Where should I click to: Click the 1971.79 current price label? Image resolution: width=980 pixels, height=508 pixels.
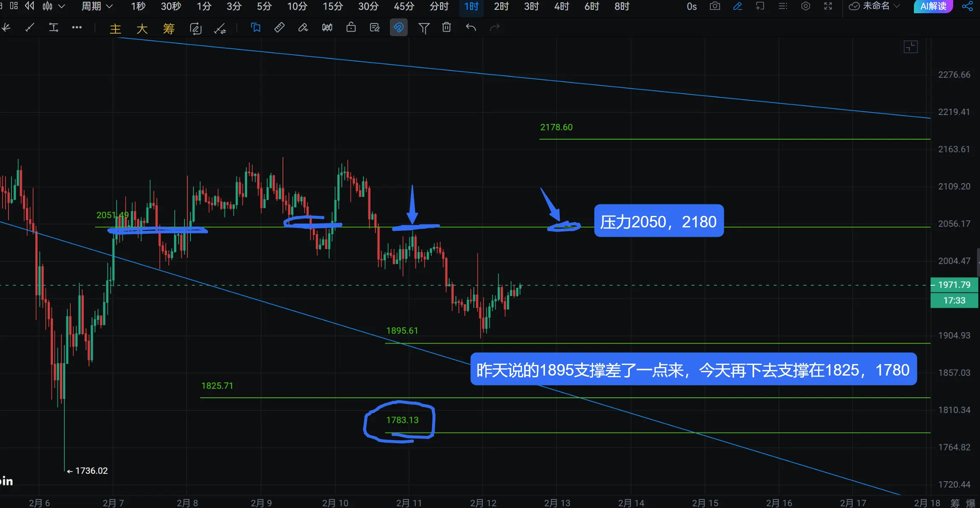954,284
